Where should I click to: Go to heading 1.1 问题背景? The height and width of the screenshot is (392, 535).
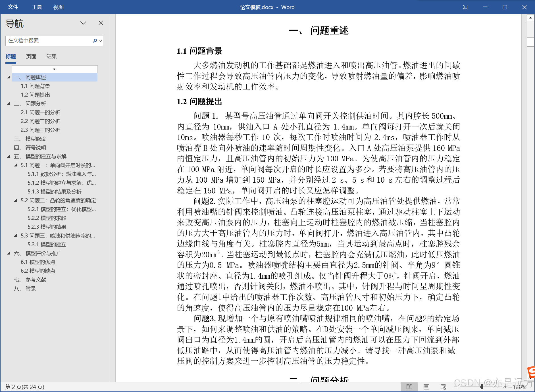(35, 86)
